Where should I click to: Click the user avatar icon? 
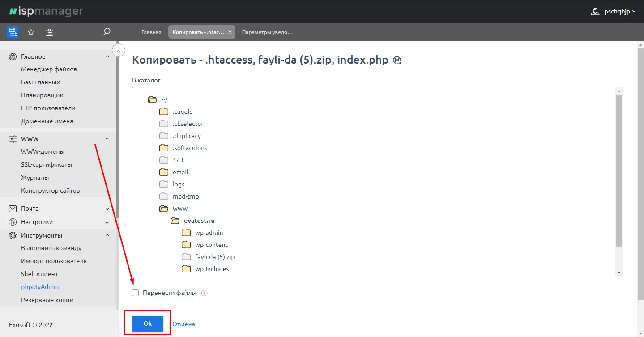coord(595,12)
